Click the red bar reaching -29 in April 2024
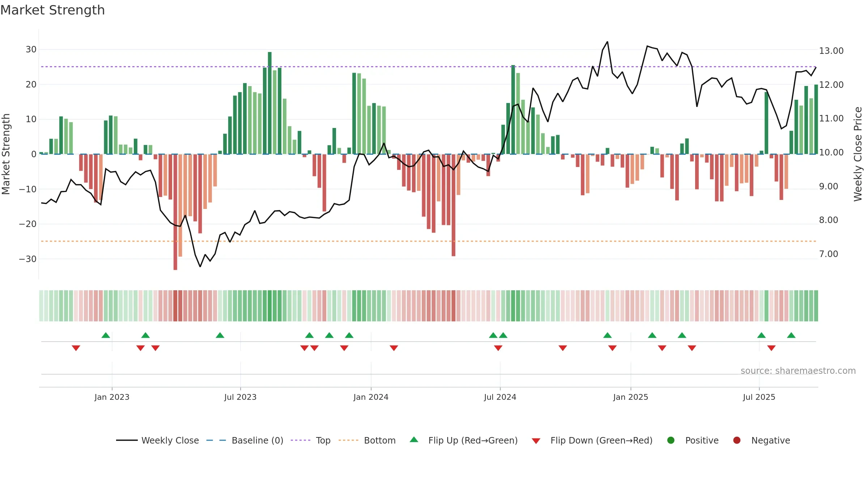Screen dimensions: 868x488 coord(454,205)
